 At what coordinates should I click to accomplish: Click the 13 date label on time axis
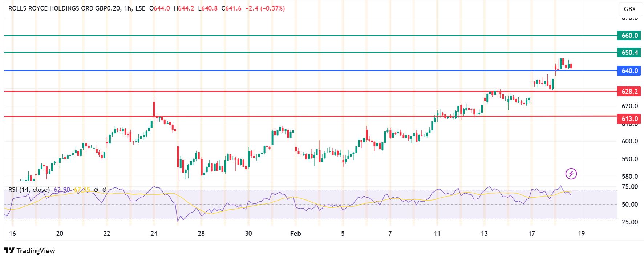point(484,234)
